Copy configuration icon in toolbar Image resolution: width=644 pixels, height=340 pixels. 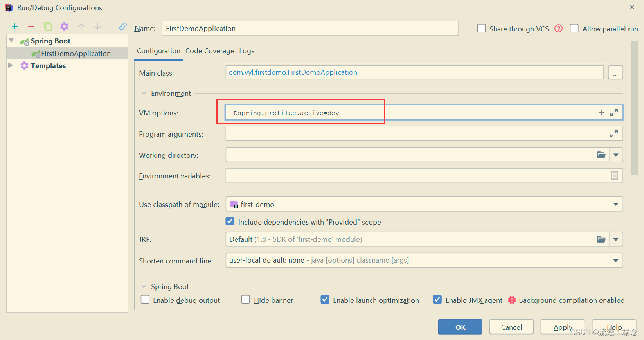coord(48,27)
